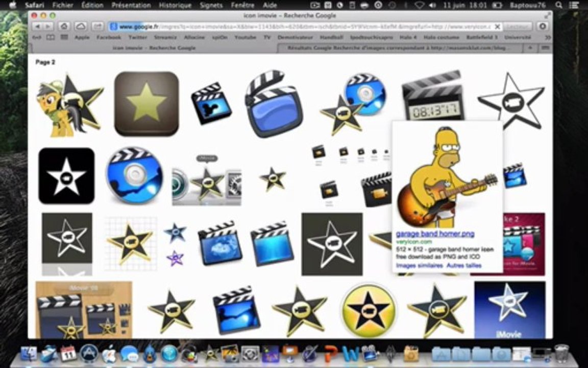Select the gold star on grid background
This screenshot has width=588, height=368.
[130, 244]
